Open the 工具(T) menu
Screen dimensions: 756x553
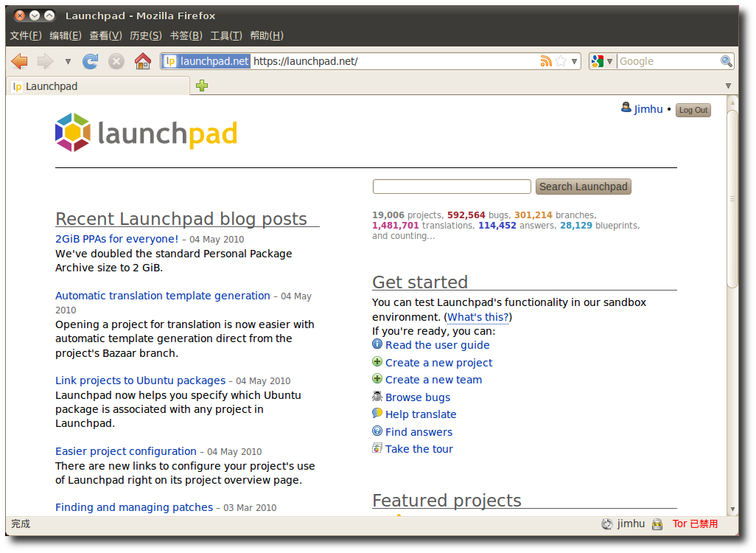(225, 35)
